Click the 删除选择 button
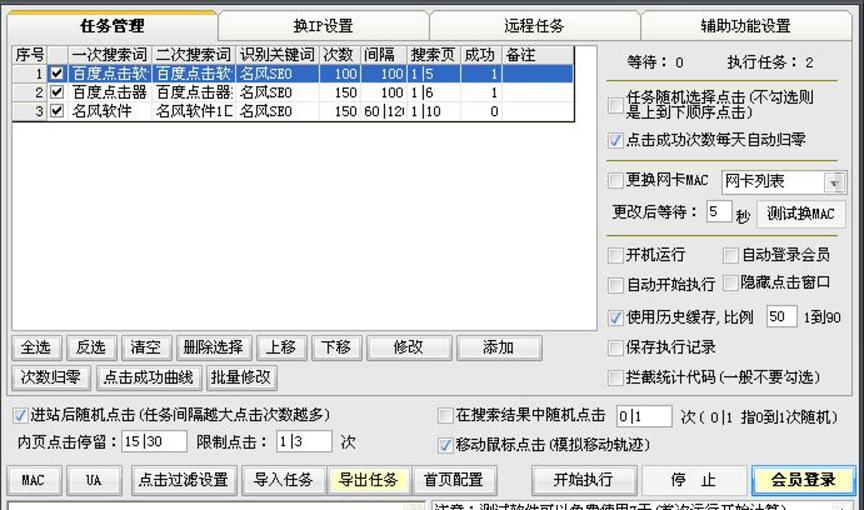 tap(214, 348)
